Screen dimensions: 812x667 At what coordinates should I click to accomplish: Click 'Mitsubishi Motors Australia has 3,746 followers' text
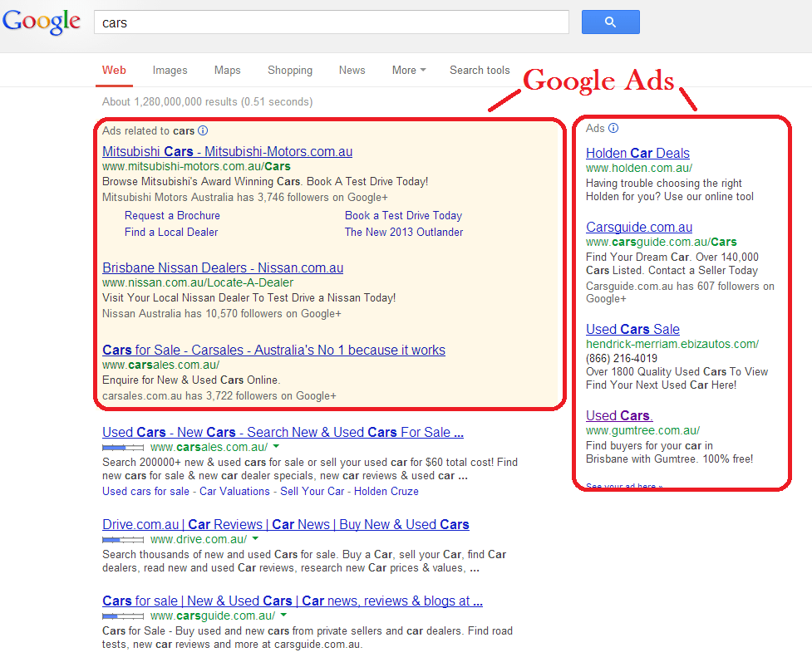click(x=245, y=197)
